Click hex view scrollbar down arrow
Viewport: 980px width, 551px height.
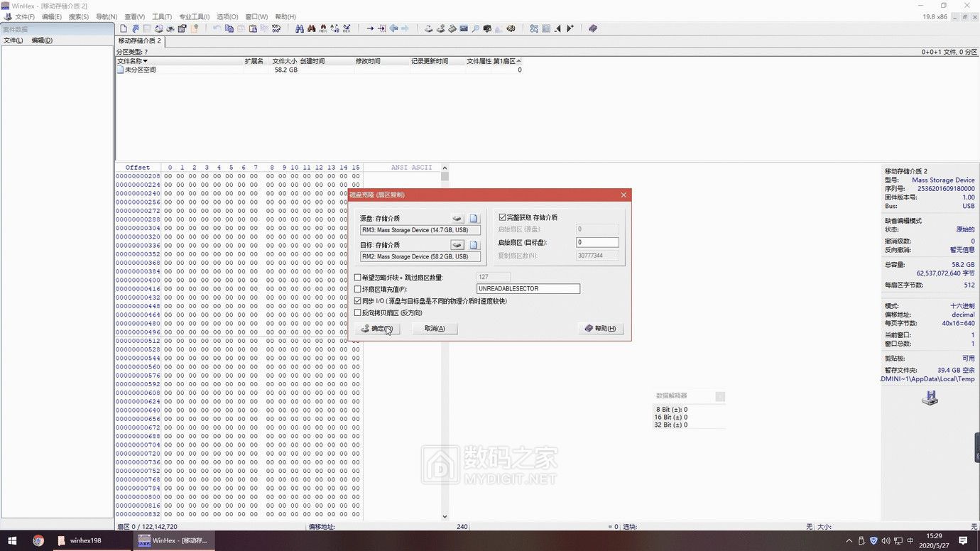point(445,516)
